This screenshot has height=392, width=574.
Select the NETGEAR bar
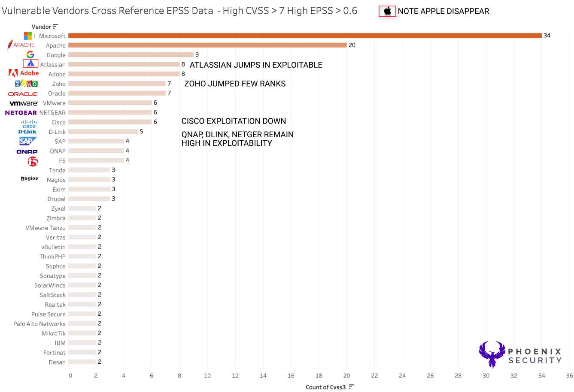click(x=110, y=112)
